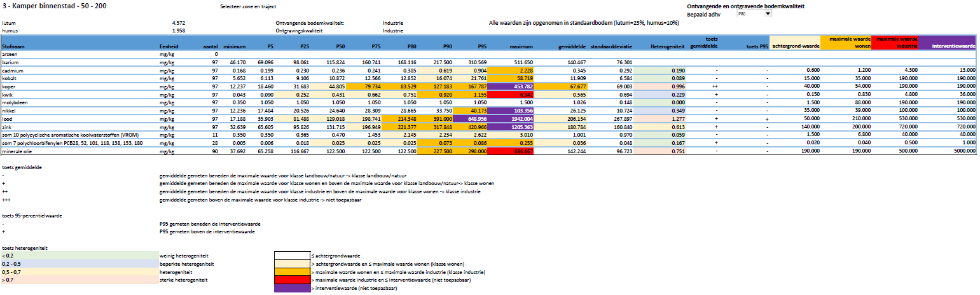Click the purple legend swatch for interventiewaarde
The height and width of the screenshot is (295, 980).
click(x=291, y=288)
